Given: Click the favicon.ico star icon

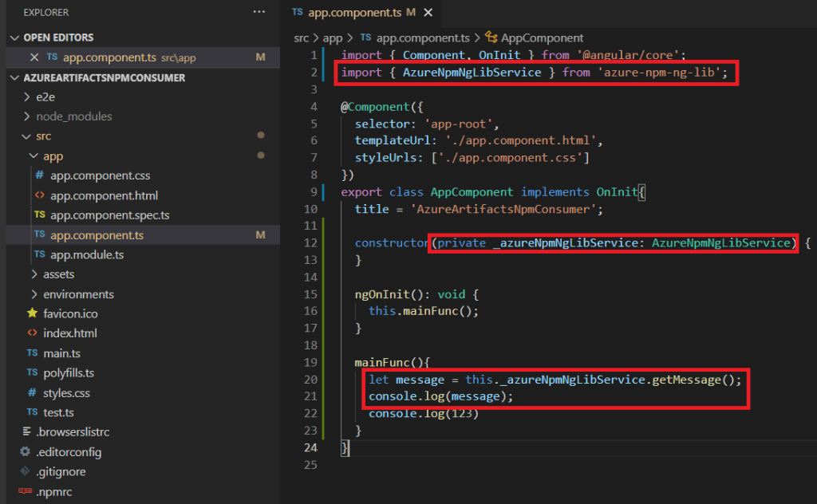Looking at the screenshot, I should (x=32, y=313).
